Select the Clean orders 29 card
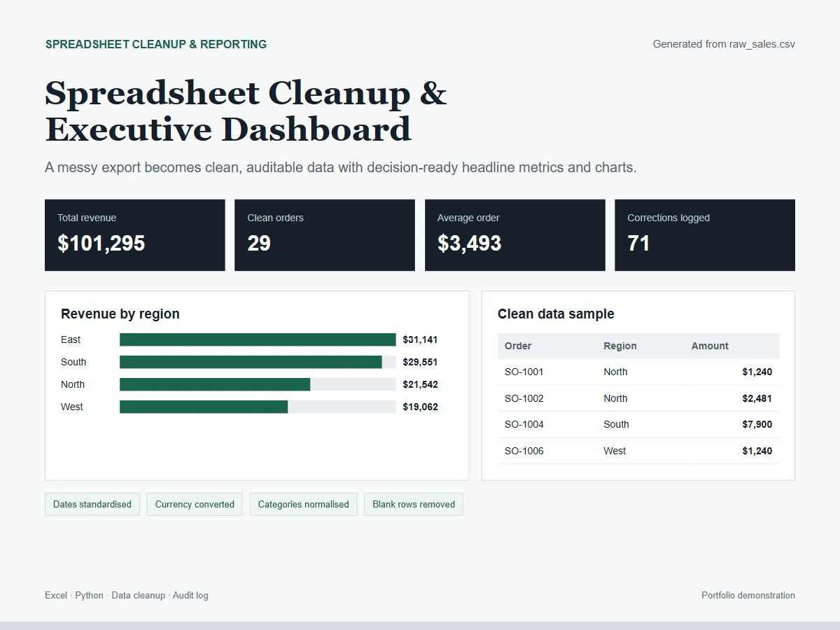 [325, 235]
